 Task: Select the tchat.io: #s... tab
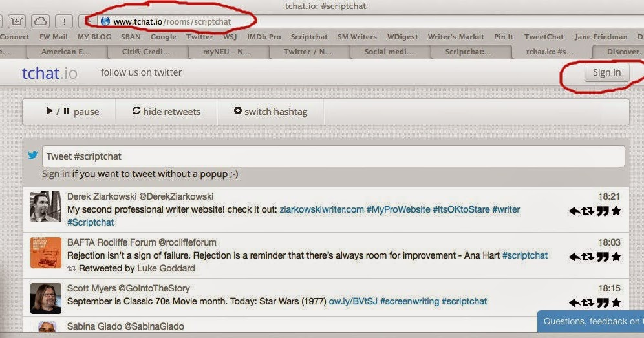[552, 52]
